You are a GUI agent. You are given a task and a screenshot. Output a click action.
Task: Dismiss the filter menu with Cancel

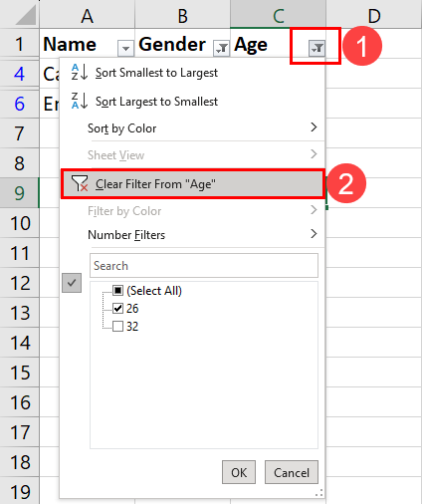tap(292, 472)
